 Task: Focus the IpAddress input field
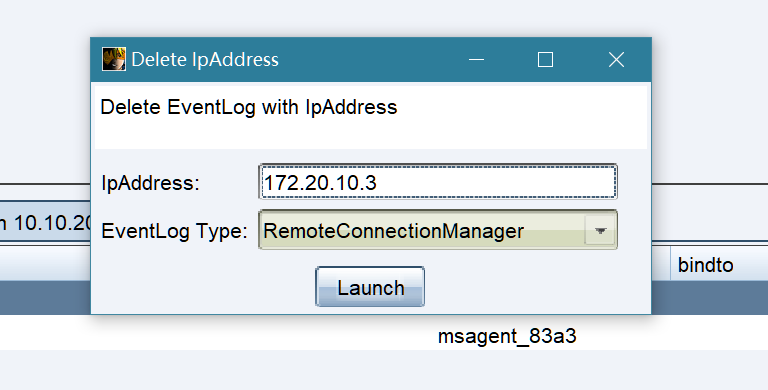(438, 182)
